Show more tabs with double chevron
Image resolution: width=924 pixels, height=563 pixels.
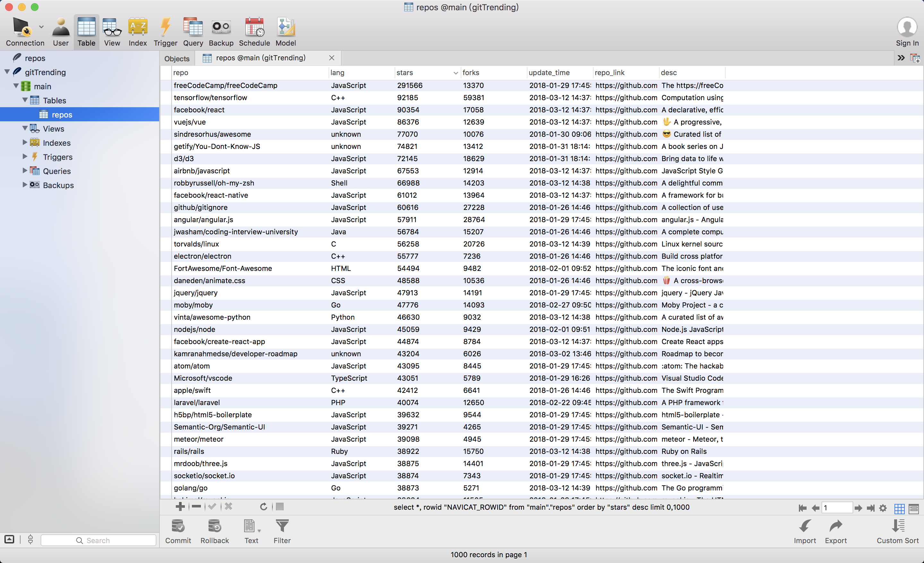pos(901,58)
